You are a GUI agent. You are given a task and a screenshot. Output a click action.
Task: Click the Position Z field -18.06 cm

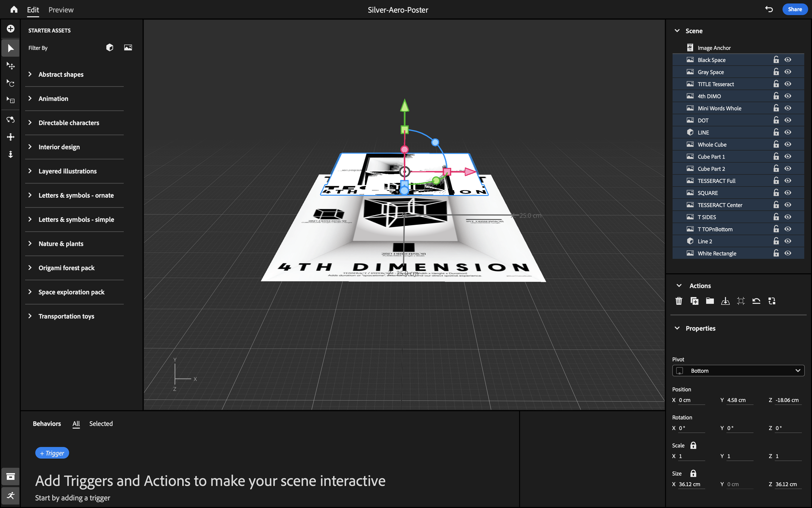(788, 400)
